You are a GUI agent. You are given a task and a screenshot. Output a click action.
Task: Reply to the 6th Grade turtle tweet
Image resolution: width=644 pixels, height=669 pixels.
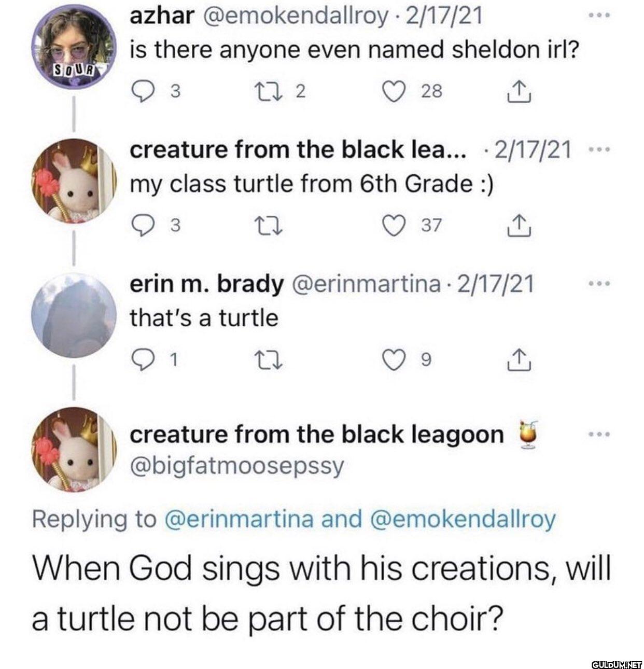[x=141, y=225]
